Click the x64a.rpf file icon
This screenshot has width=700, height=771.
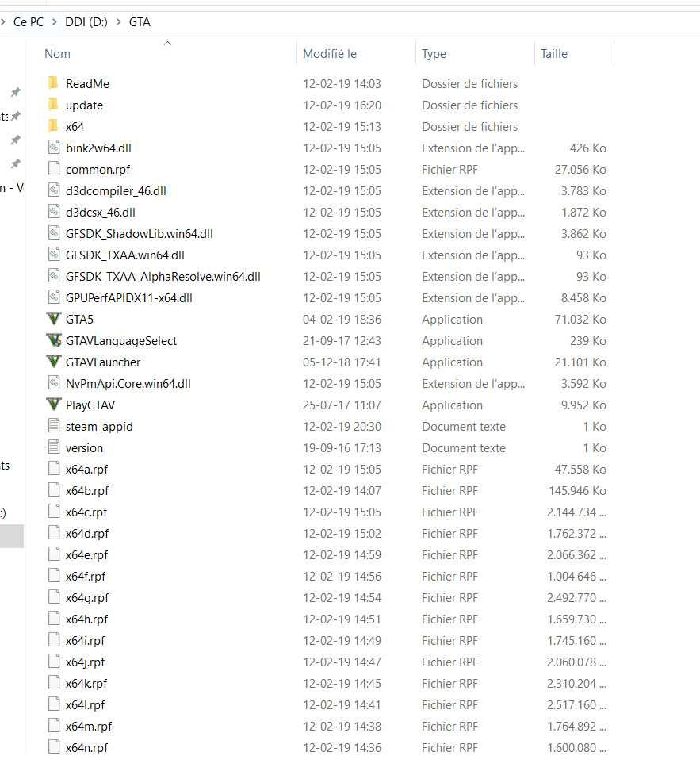coord(54,469)
